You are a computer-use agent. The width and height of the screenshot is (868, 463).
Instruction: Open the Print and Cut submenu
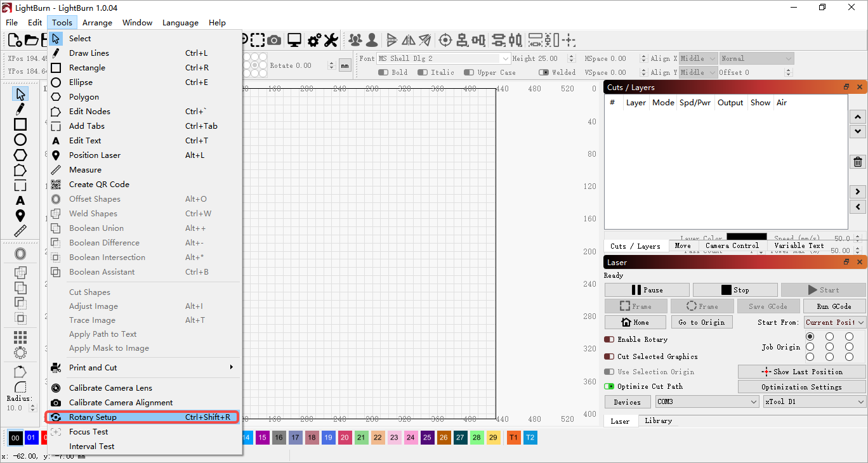click(145, 368)
